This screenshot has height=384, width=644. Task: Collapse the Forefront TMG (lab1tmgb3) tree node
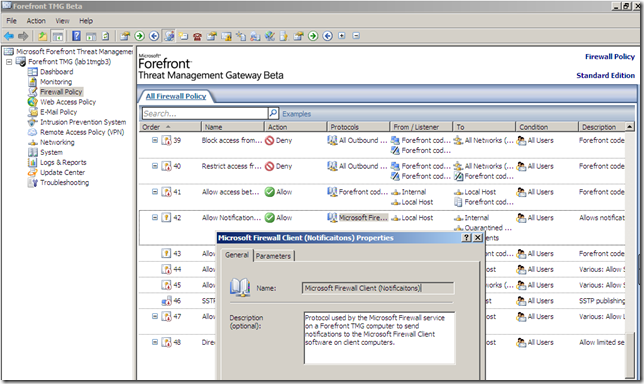pos(9,62)
